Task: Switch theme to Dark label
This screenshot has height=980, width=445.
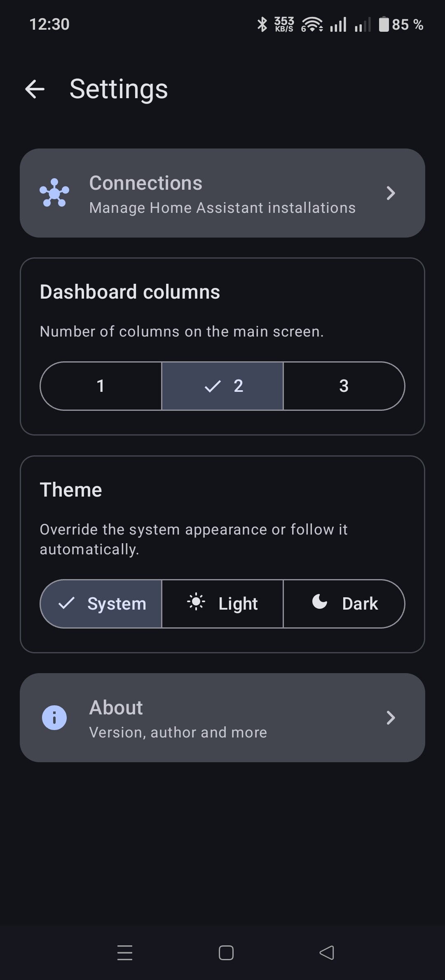Action: click(360, 604)
